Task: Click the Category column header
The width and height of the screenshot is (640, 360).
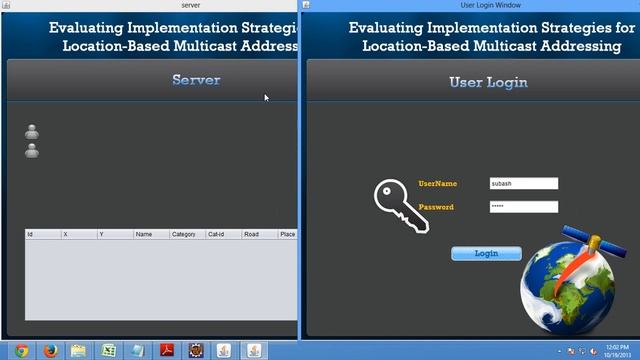Action: (187, 234)
